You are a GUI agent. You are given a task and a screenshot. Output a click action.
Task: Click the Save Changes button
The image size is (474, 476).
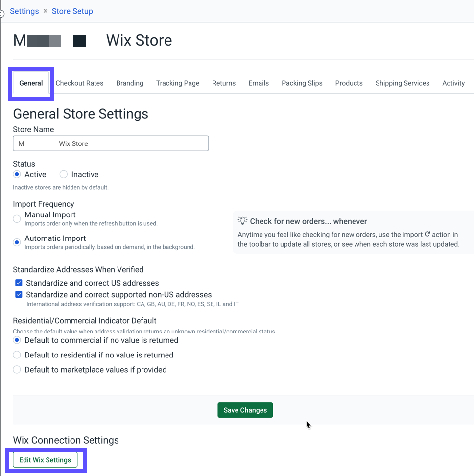point(245,410)
